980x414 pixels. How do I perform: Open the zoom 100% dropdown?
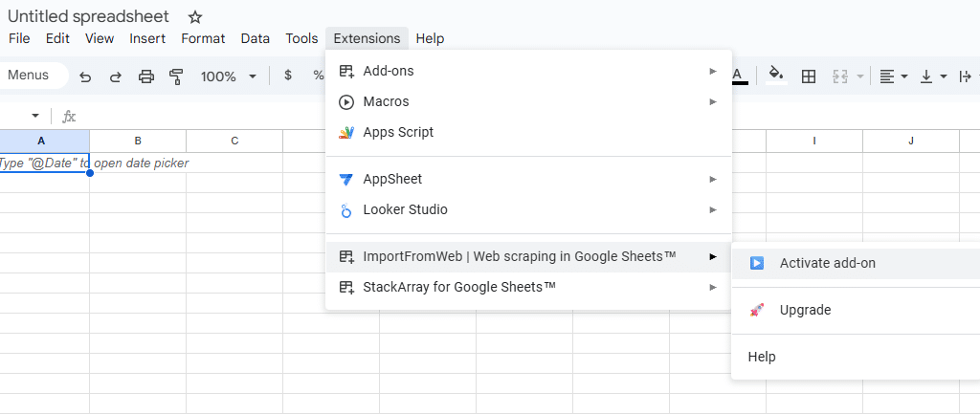click(229, 76)
